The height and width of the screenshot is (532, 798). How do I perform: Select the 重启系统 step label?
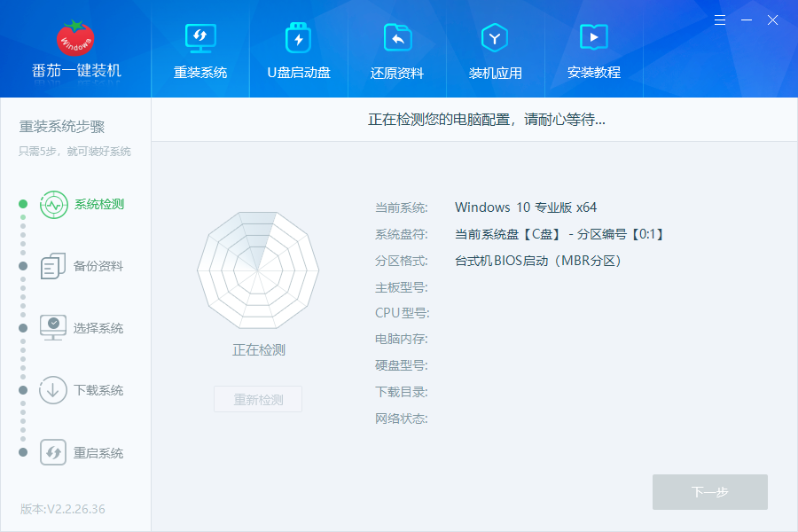[98, 453]
